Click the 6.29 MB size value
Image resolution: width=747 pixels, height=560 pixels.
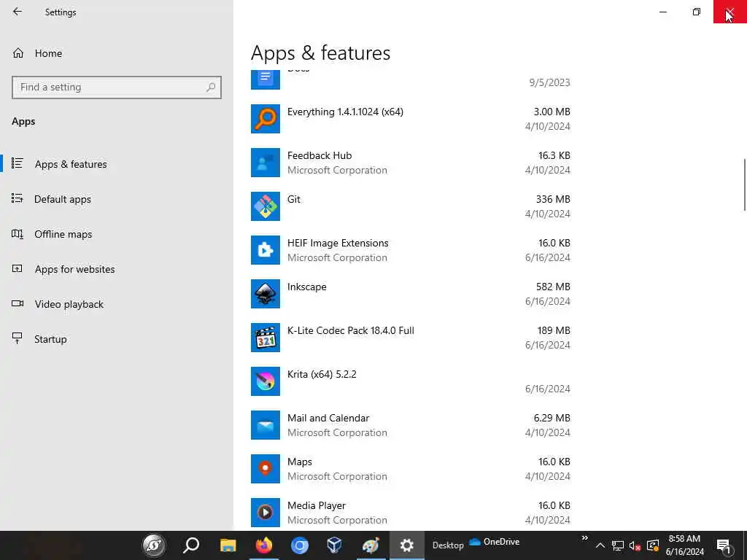(551, 418)
